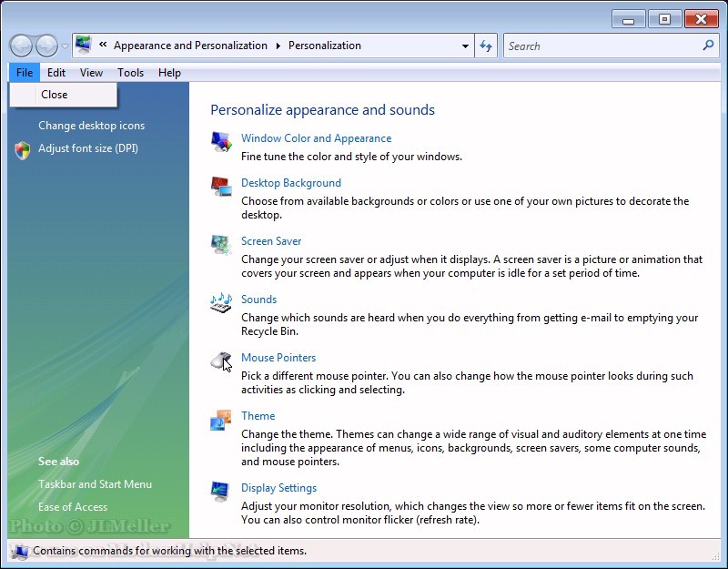Screen dimensions: 728x569
Task: Open the Ease of Access link
Action: (73, 507)
